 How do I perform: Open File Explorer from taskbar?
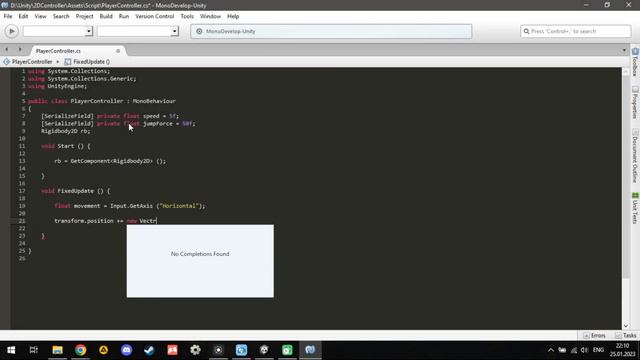(x=58, y=350)
